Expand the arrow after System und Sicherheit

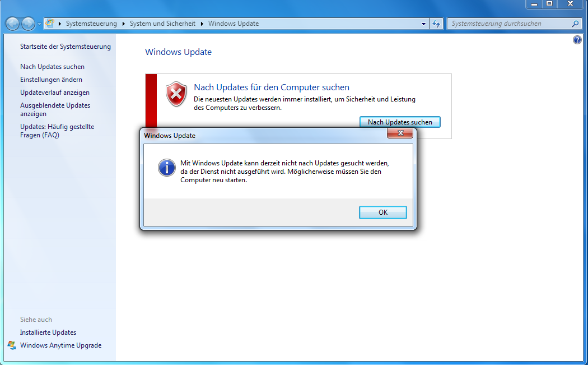point(202,24)
